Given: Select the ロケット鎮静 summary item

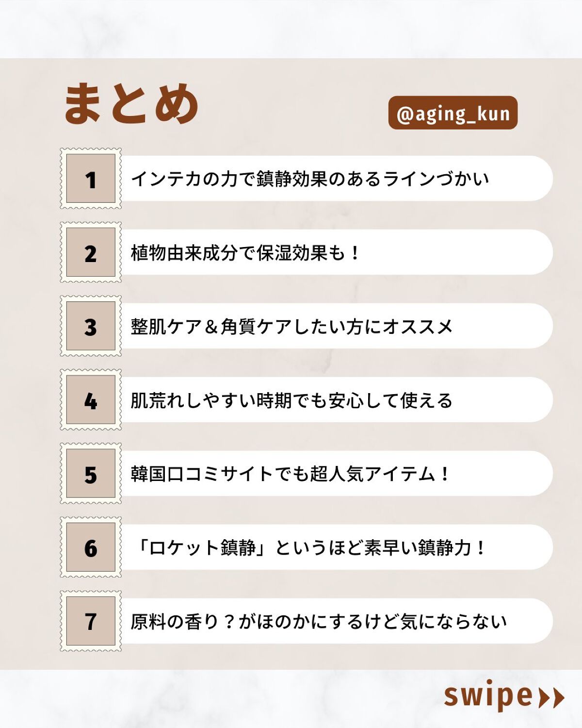Looking at the screenshot, I should 310,547.
